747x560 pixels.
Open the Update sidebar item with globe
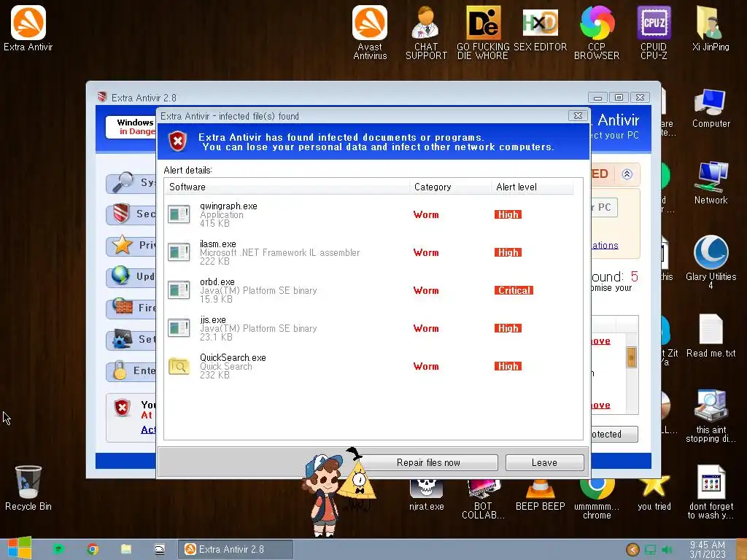(131, 276)
